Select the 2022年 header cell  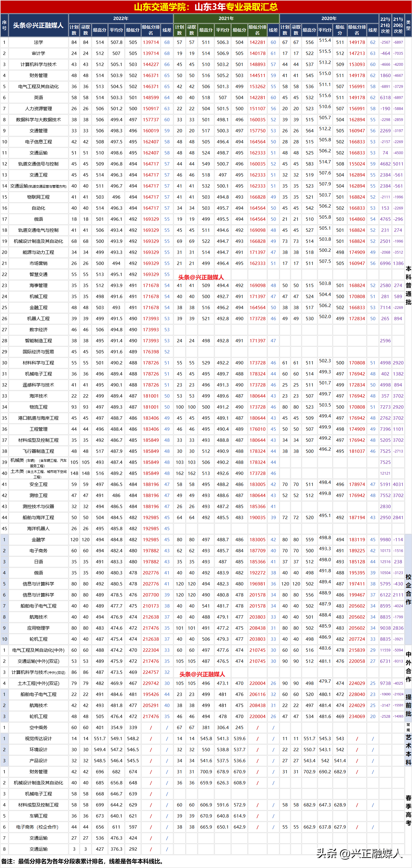121,19
